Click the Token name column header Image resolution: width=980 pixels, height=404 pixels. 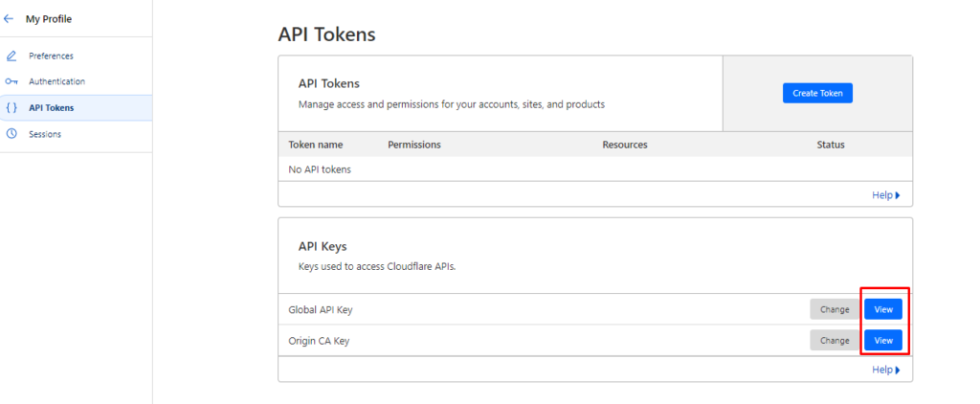point(316,145)
